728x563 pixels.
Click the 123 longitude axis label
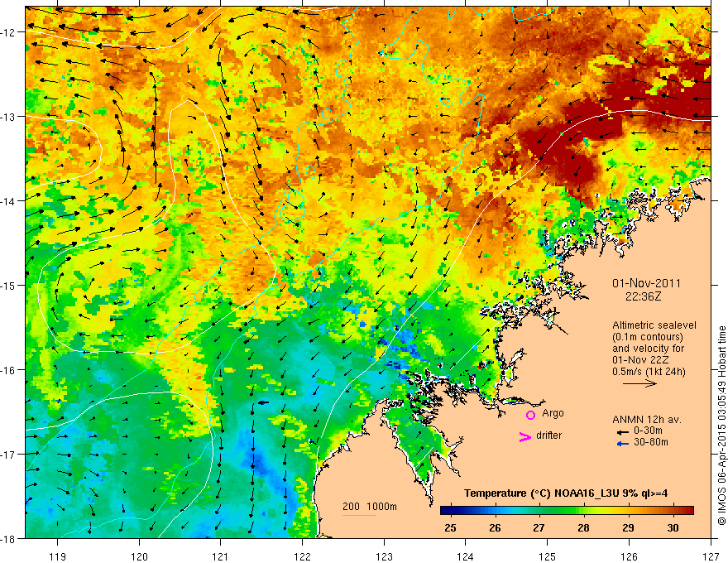tap(384, 556)
